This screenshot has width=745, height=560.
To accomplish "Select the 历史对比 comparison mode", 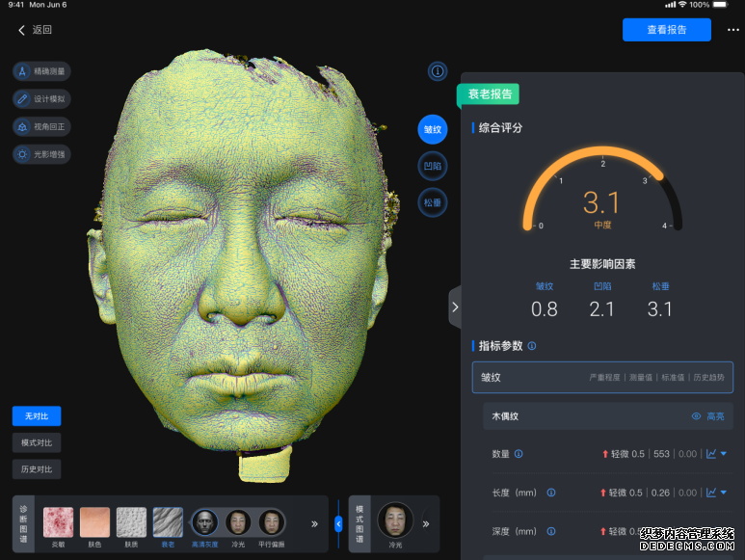I will (x=37, y=469).
